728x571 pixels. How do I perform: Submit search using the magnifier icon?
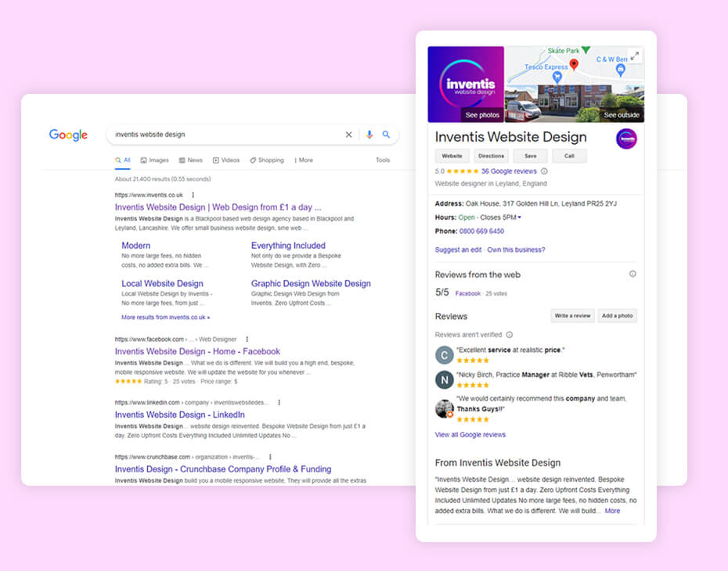pyautogui.click(x=386, y=135)
